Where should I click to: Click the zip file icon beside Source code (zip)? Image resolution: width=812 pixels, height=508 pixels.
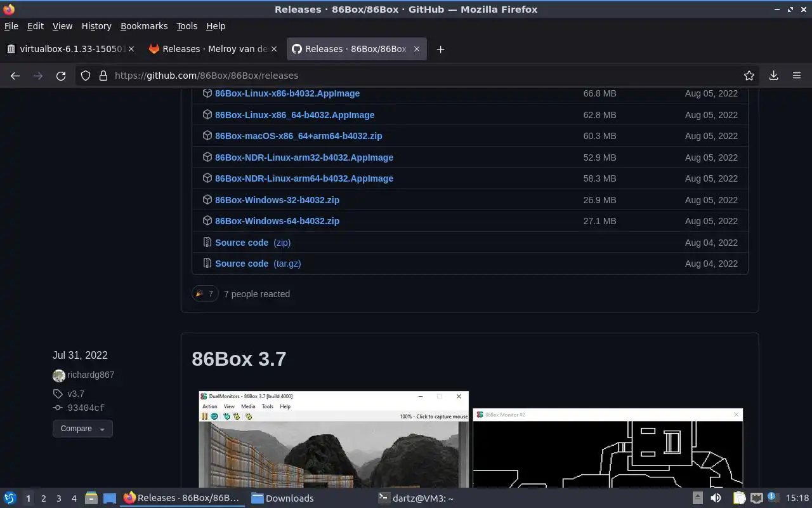pos(207,242)
